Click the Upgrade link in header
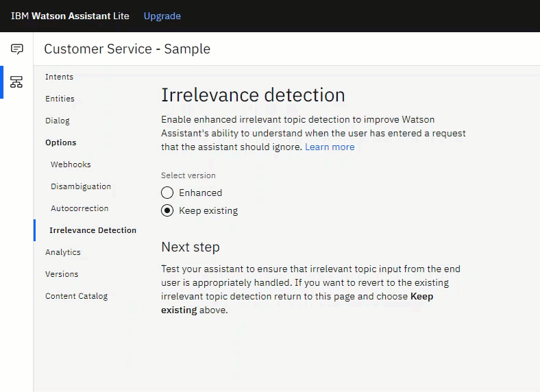The image size is (540, 392). tap(162, 16)
